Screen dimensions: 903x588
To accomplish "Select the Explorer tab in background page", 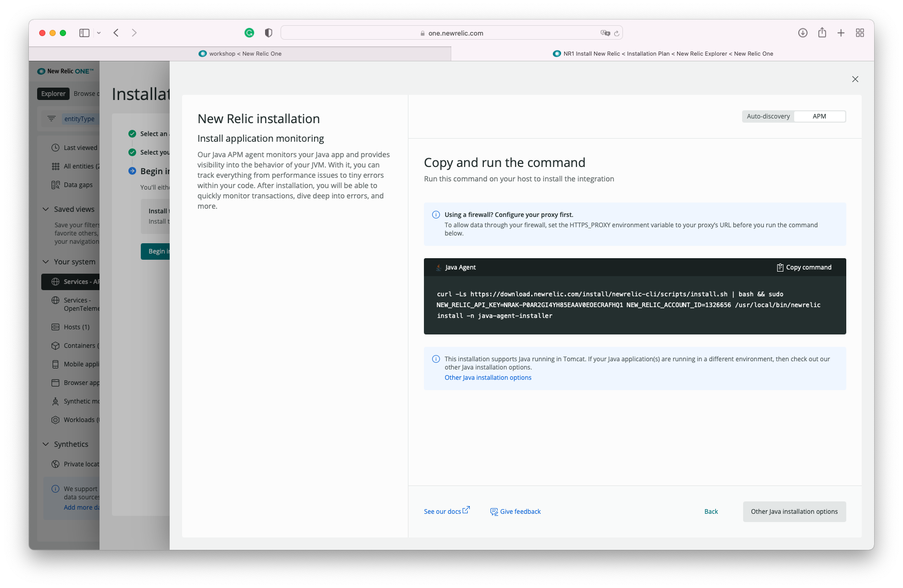I will coord(53,94).
